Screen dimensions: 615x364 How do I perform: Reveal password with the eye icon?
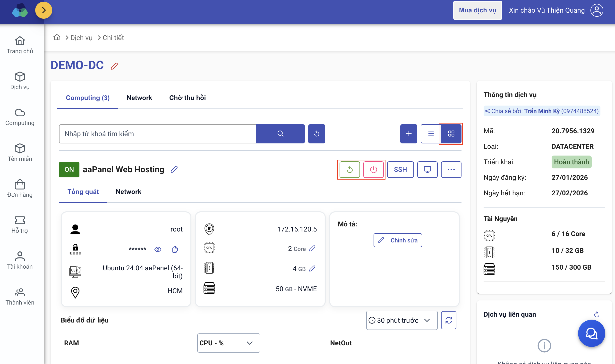[x=158, y=249]
